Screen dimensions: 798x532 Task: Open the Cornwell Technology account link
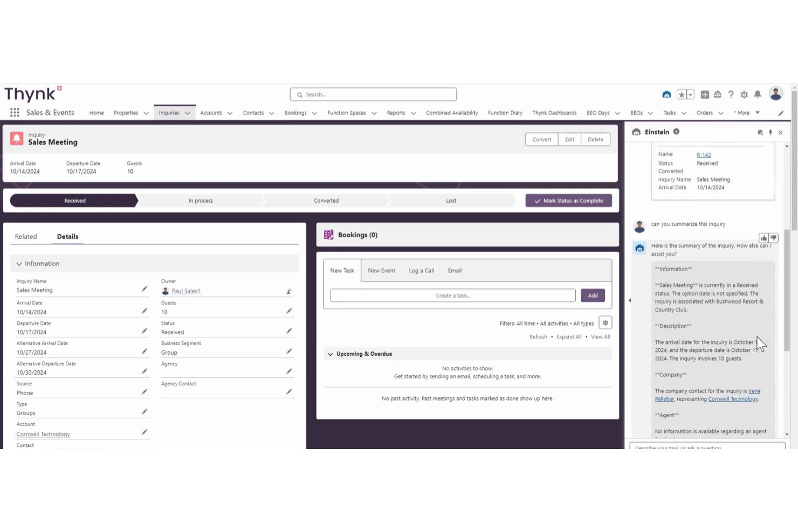tap(43, 434)
